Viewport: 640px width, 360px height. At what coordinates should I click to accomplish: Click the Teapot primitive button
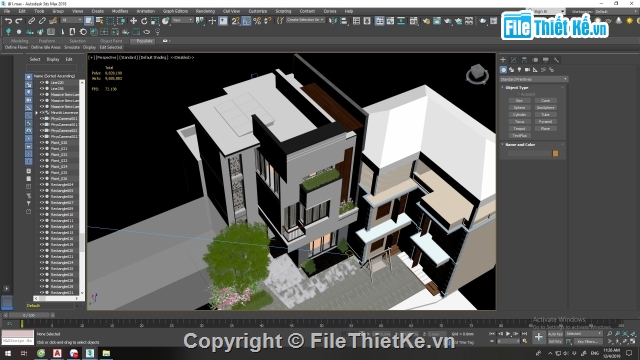519,129
